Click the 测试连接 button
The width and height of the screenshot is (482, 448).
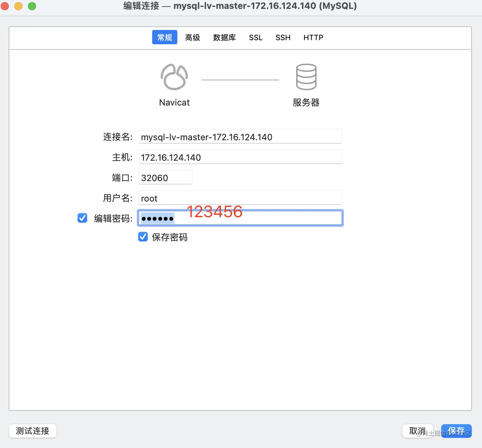33,431
